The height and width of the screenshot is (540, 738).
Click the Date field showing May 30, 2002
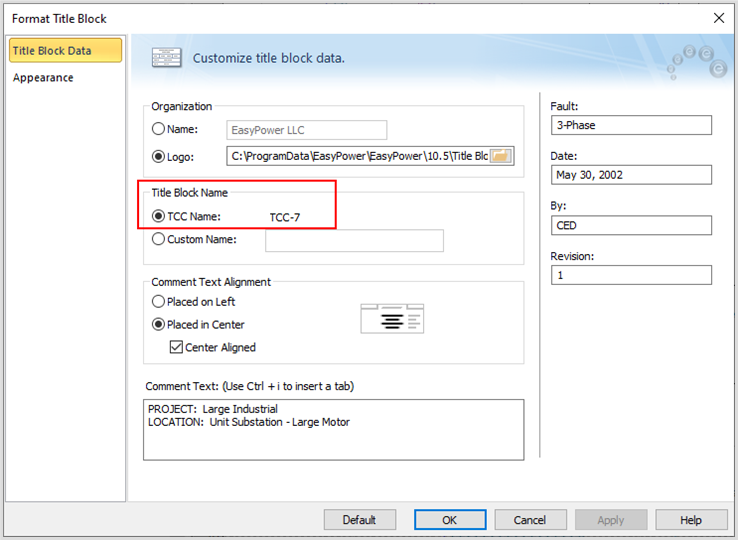tap(631, 175)
